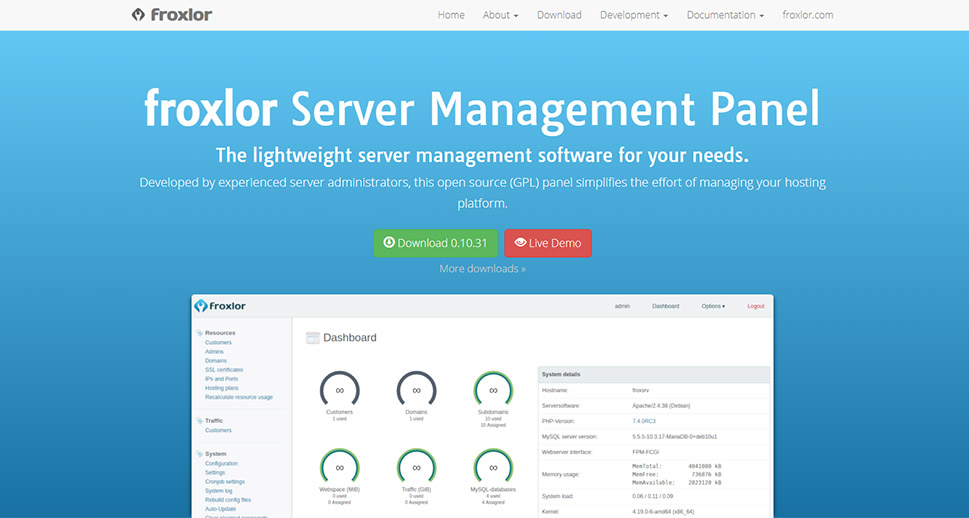969x518 pixels.
Task: Click the download arrow icon on green button
Action: coord(389,243)
